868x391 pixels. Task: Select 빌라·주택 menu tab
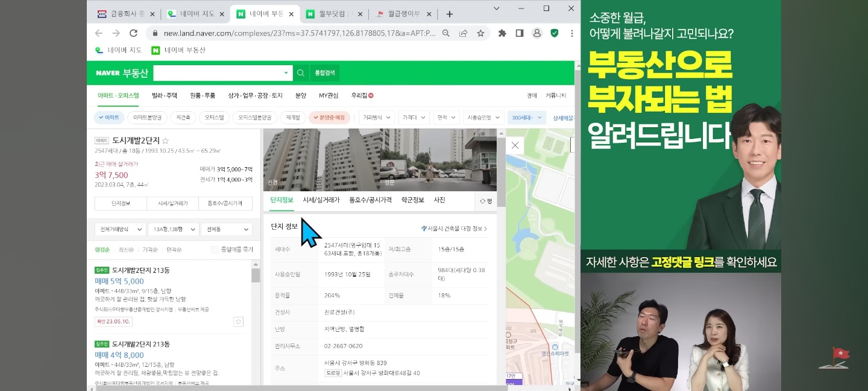(x=165, y=95)
